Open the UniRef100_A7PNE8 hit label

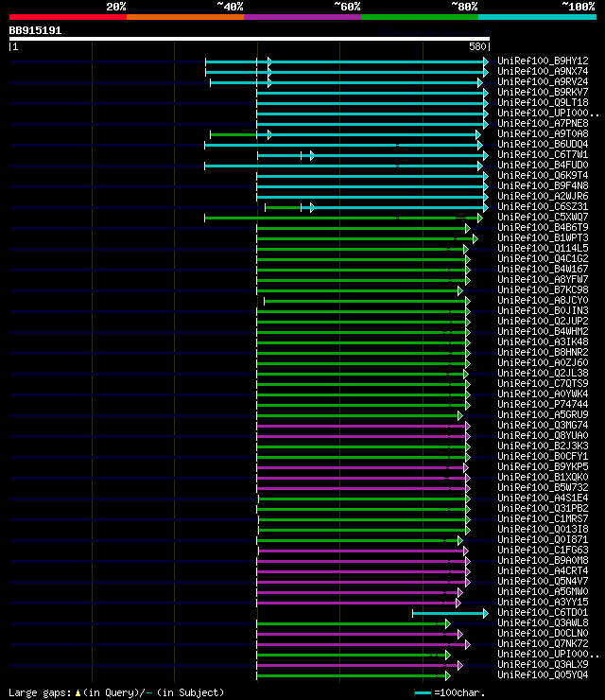[x=543, y=123]
